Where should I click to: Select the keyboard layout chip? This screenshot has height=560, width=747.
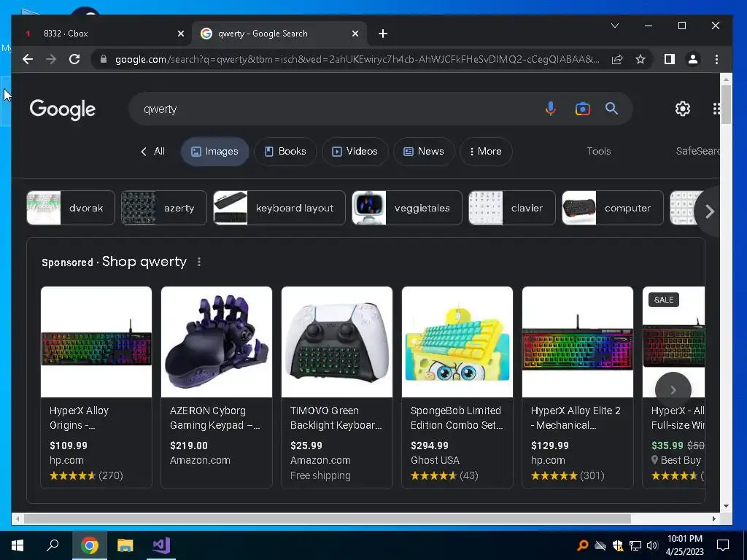tap(279, 208)
